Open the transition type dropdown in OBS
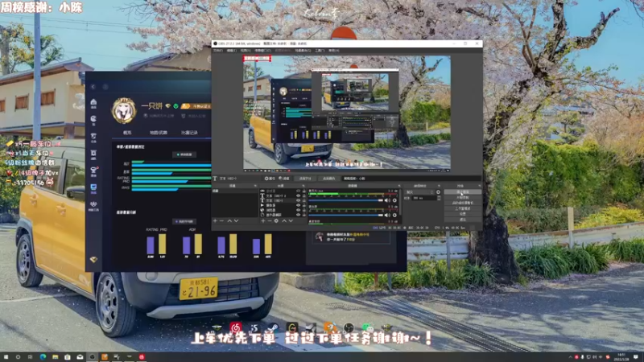This screenshot has width=644, height=362. coord(419,192)
